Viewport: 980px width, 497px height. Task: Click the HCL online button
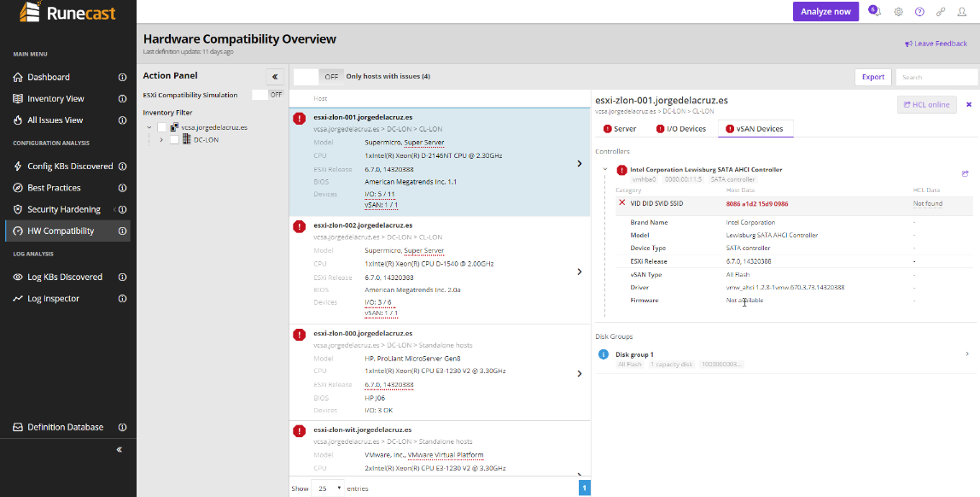[926, 104]
